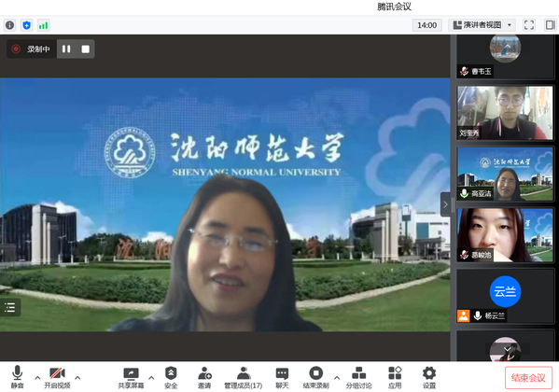Mute microphone with 静音 button
Screen dimensions: 559x392
pos(17,377)
